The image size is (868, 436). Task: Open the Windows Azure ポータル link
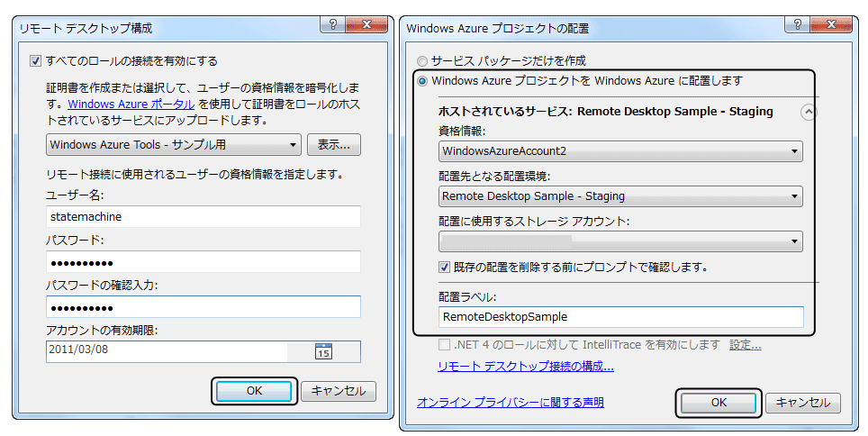click(131, 104)
